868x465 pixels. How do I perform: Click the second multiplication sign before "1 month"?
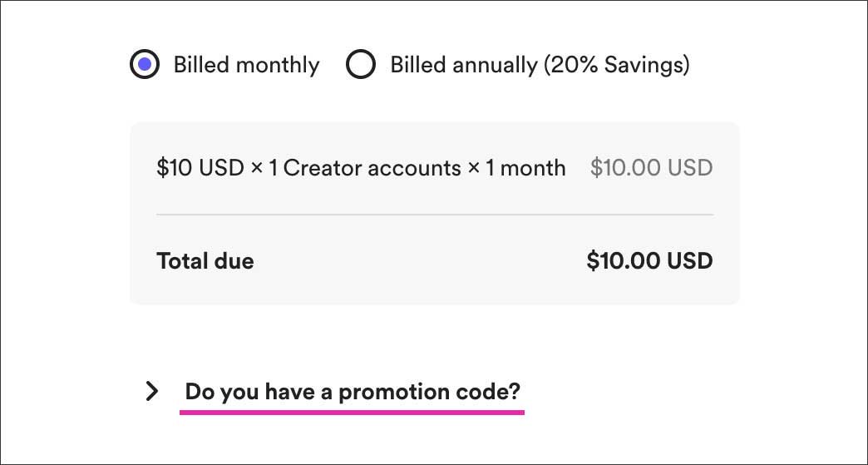point(474,169)
